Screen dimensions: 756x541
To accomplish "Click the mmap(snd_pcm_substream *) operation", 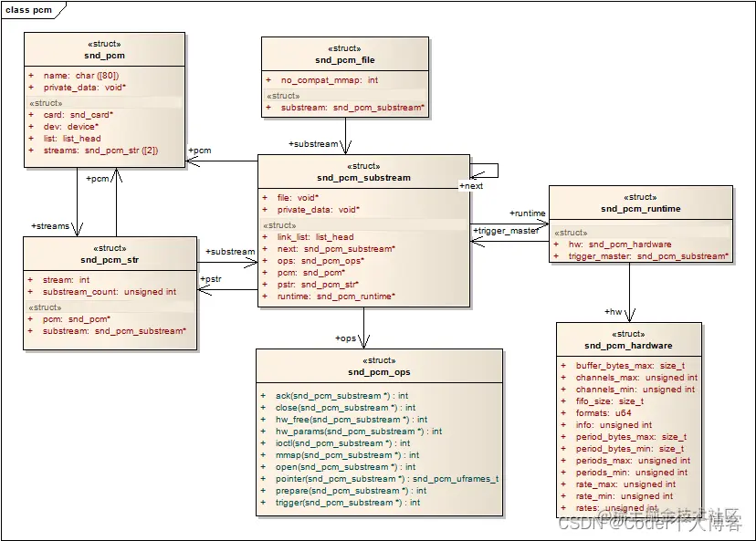I will (347, 455).
